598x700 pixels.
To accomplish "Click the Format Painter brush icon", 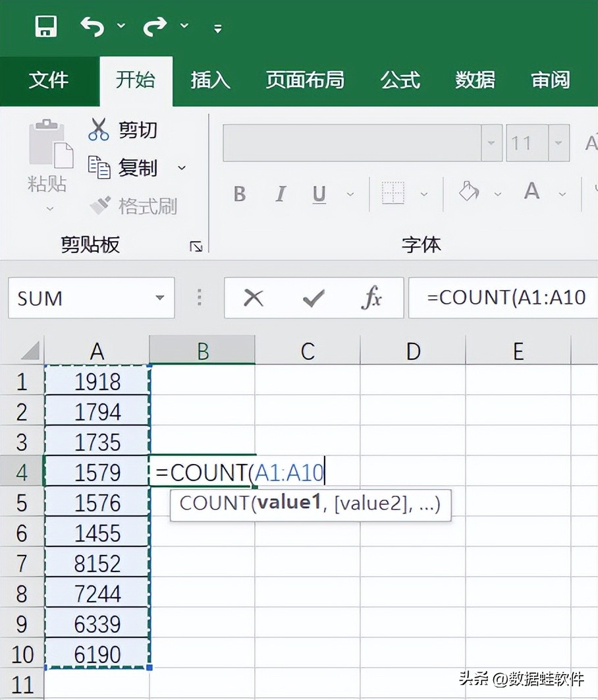I will click(100, 206).
